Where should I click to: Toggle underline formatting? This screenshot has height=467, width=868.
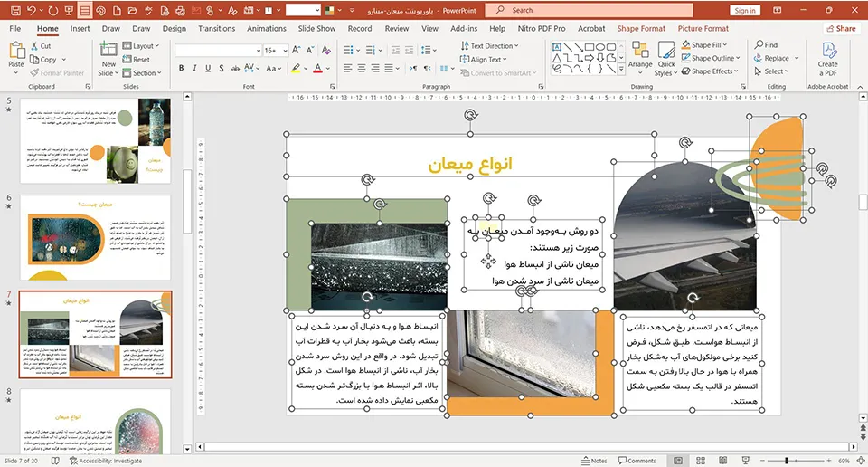[208, 68]
